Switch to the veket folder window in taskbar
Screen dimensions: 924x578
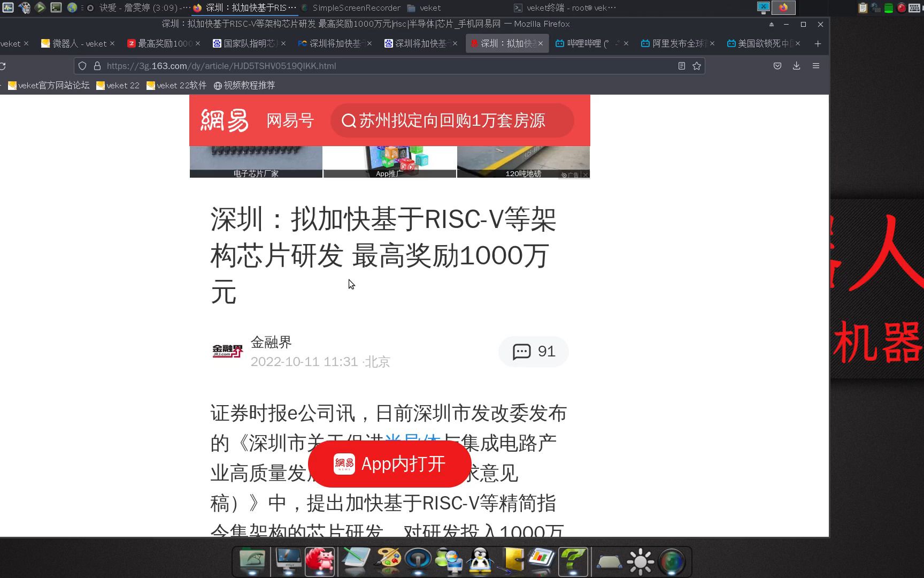click(x=424, y=7)
